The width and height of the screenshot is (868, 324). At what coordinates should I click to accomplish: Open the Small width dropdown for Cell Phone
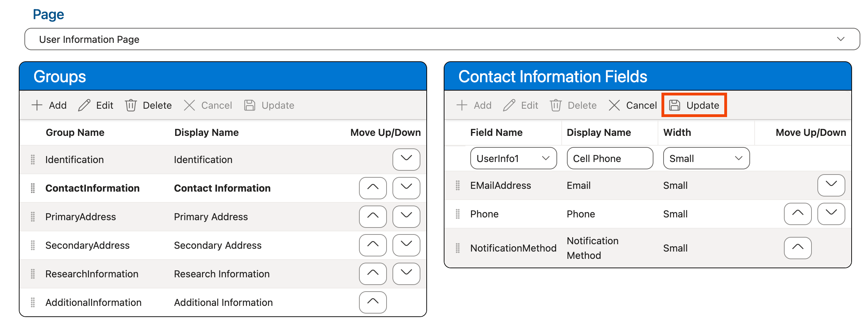pyautogui.click(x=739, y=158)
